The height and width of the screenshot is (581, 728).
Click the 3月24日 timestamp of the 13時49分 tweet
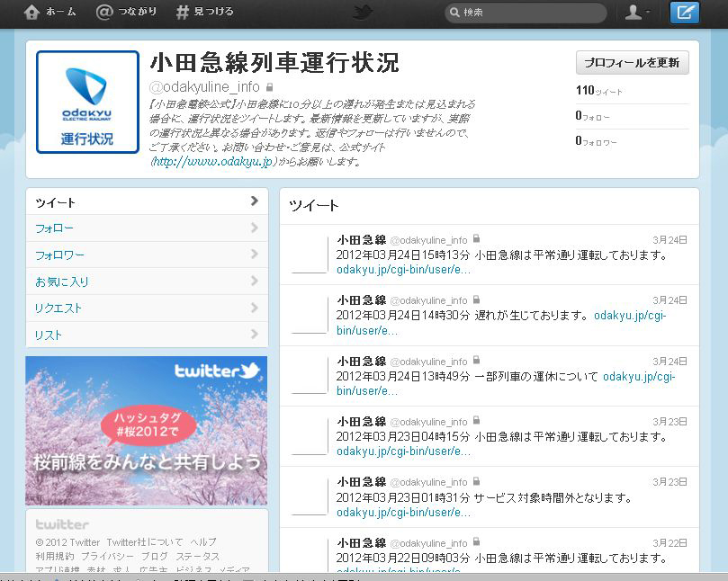click(x=670, y=361)
